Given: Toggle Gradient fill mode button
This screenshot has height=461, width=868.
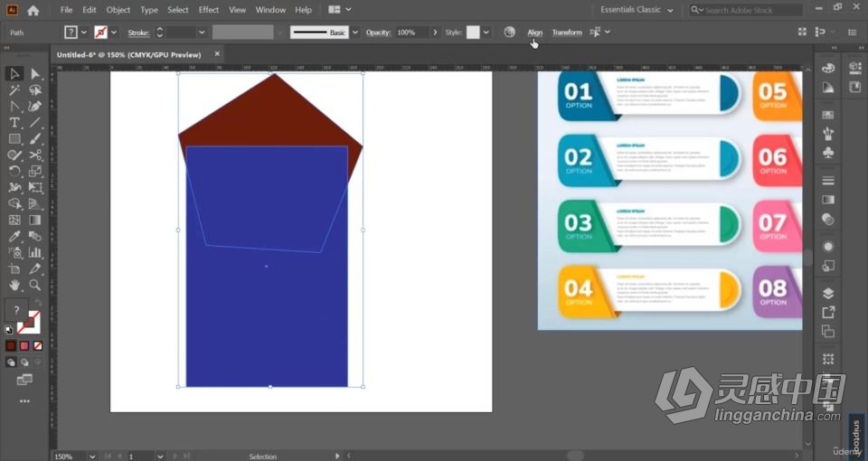Looking at the screenshot, I should (24, 346).
